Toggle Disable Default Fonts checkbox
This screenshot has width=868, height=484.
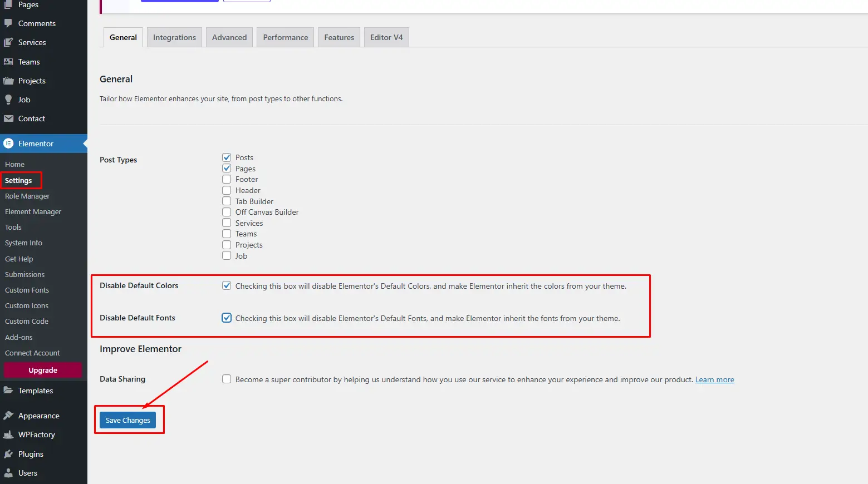tap(227, 318)
